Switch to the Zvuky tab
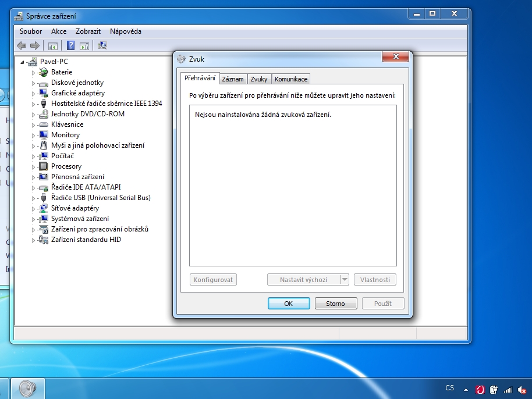 coord(259,79)
